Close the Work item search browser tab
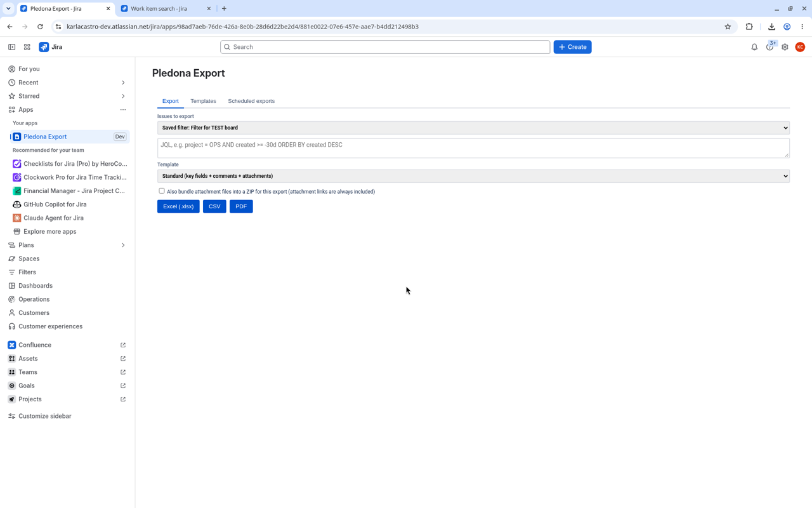 209,8
